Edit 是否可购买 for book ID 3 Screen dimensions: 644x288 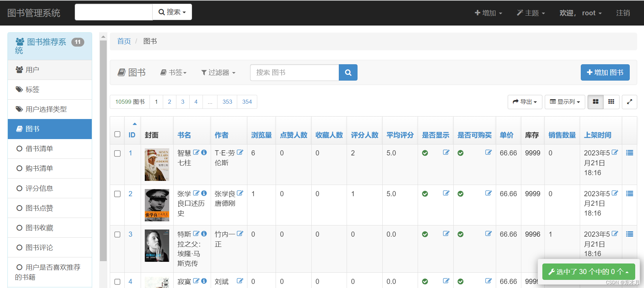[x=488, y=234]
